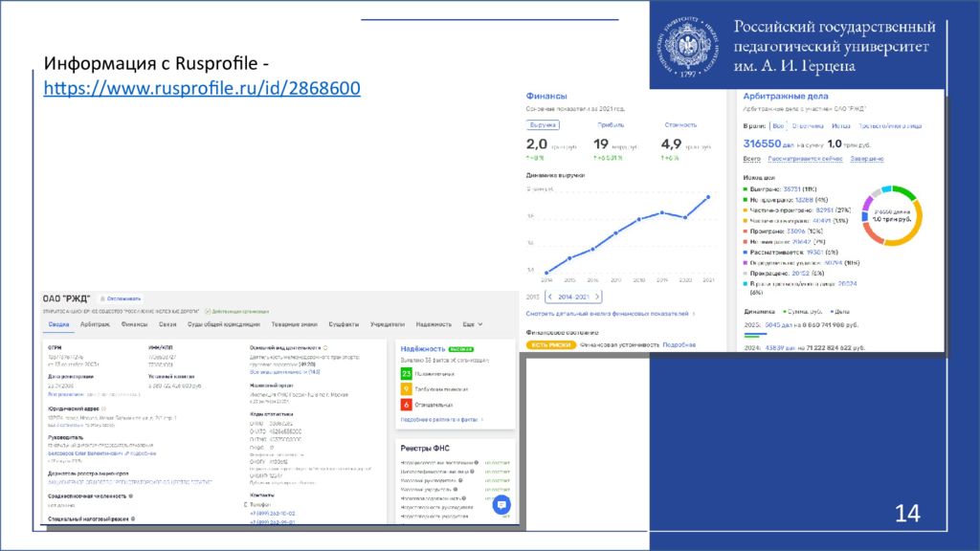Click the Надёжность panel heading link
The image size is (980, 551).
(x=422, y=348)
